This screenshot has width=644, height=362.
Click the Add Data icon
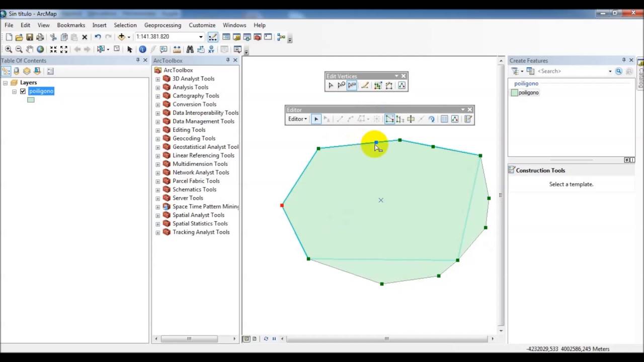(121, 37)
